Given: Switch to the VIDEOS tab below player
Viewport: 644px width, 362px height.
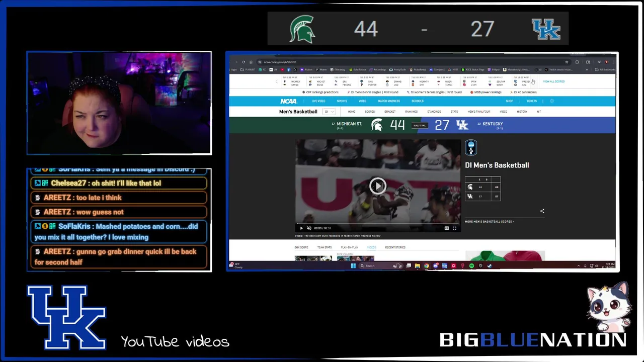Looking at the screenshot, I should point(371,247).
